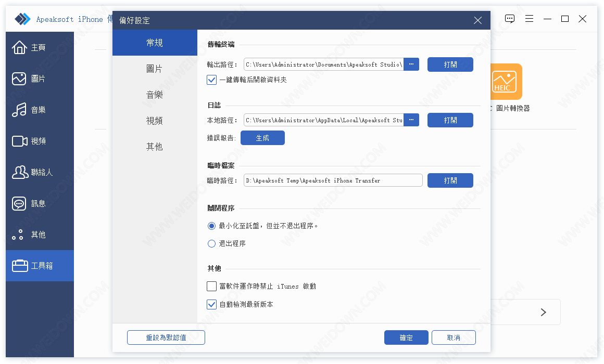The height and width of the screenshot is (364, 604).
Task: Open the Video (視頻) camera icon
Action: [19, 141]
